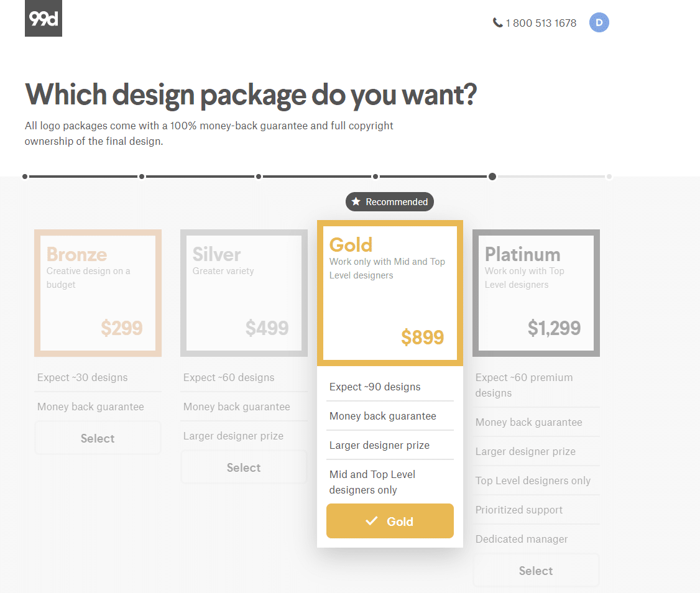
Task: Click the 99d logo
Action: [44, 18]
